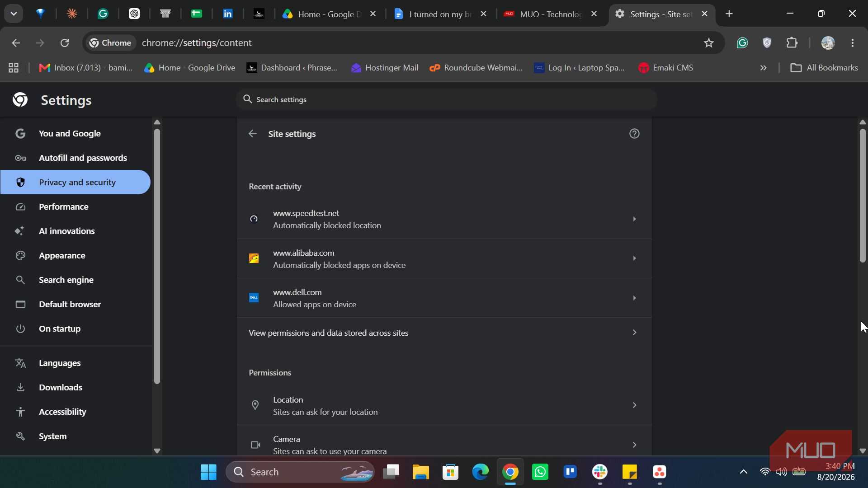Open the Chrome three-dot menu
868x488 pixels.
pos(853,43)
